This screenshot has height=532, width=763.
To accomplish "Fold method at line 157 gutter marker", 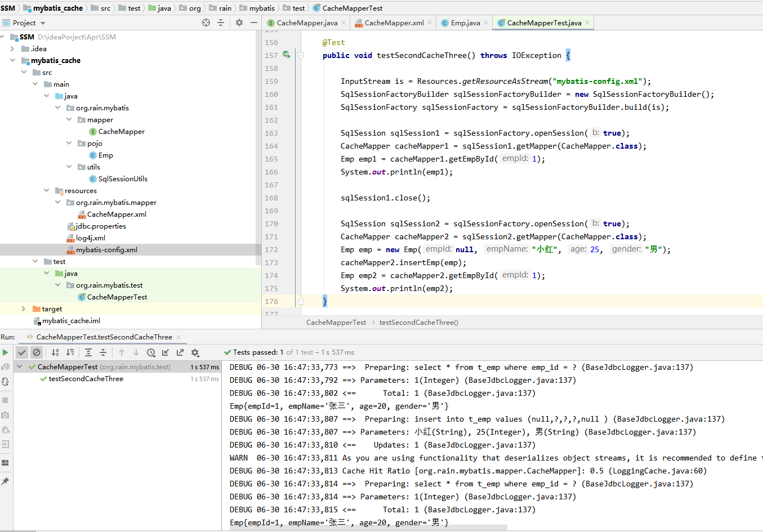I will tap(301, 55).
